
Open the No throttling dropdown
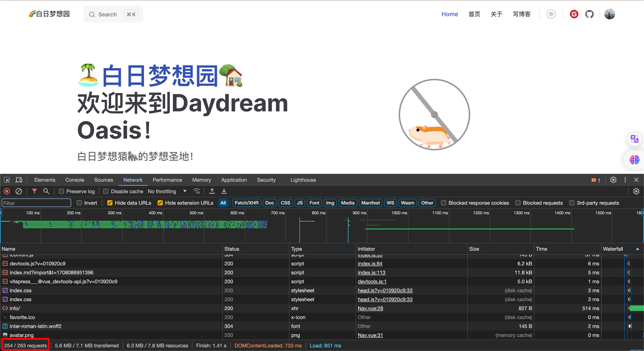click(x=167, y=191)
